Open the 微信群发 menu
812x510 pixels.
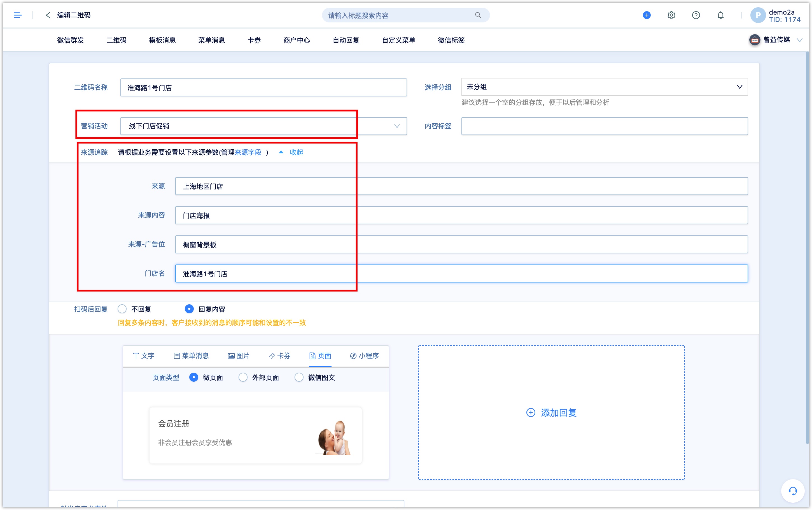coord(70,40)
